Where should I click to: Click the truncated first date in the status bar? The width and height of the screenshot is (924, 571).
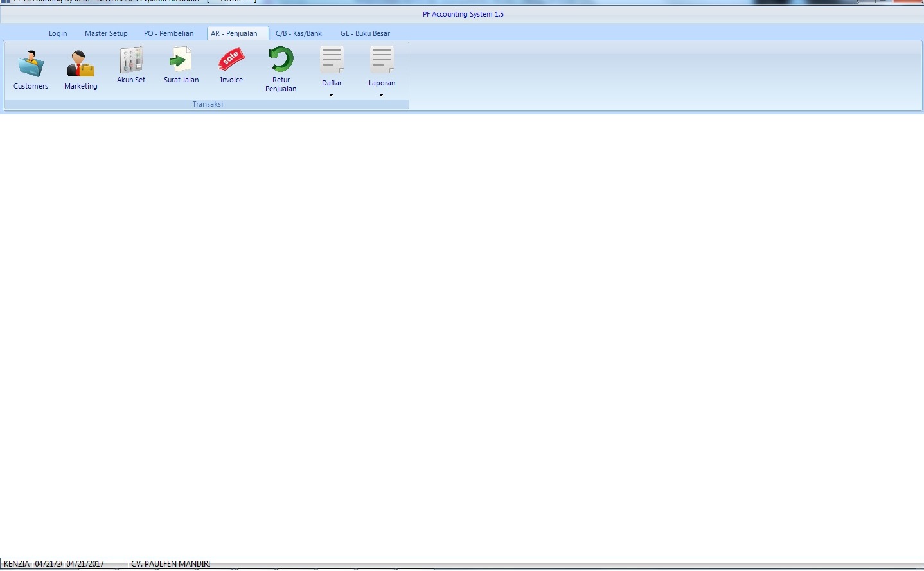(48, 564)
